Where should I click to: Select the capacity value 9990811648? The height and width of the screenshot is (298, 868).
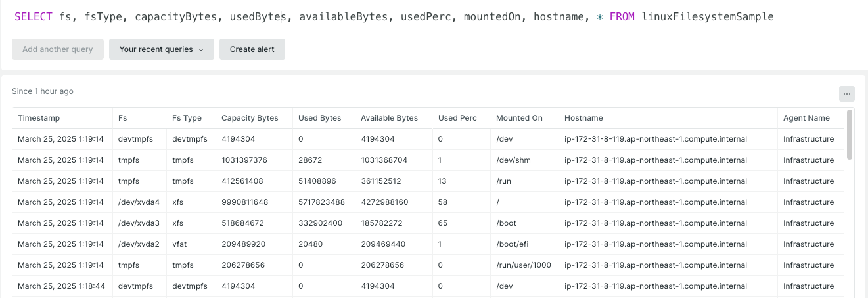[244, 202]
